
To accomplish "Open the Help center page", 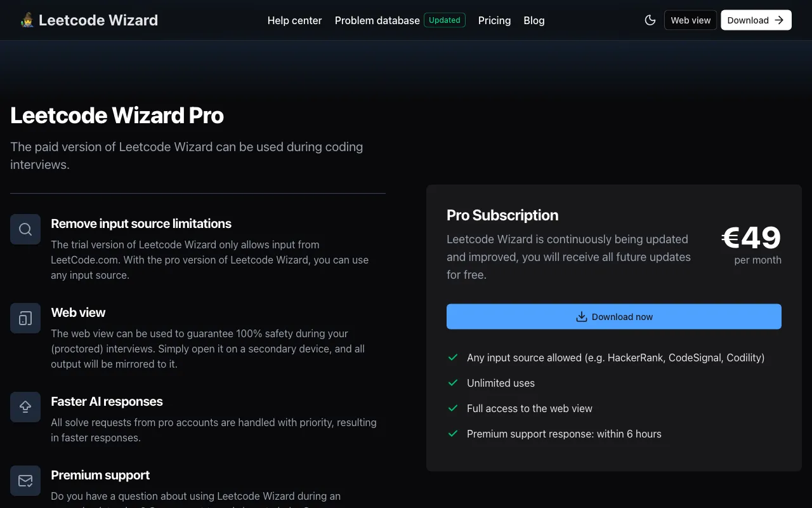I will pyautogui.click(x=294, y=20).
